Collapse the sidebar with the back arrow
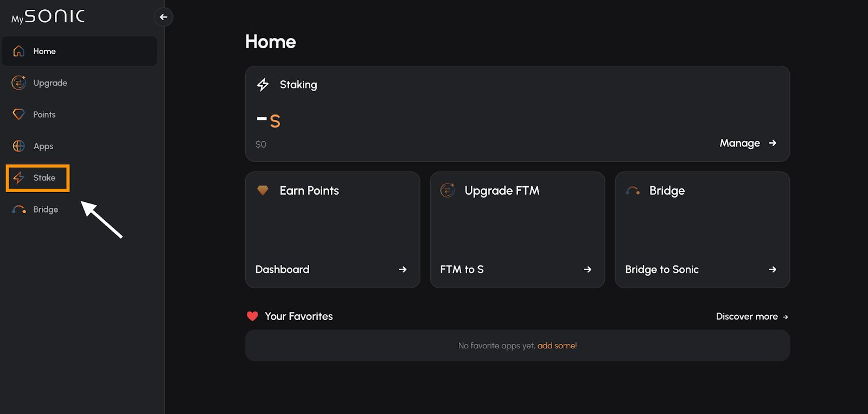Image resolution: width=868 pixels, height=414 pixels. (163, 17)
